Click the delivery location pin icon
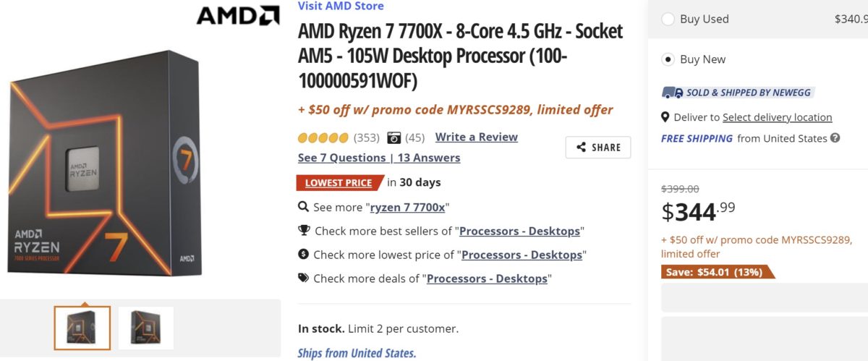Viewport: 868px width, 361px height. [x=665, y=117]
